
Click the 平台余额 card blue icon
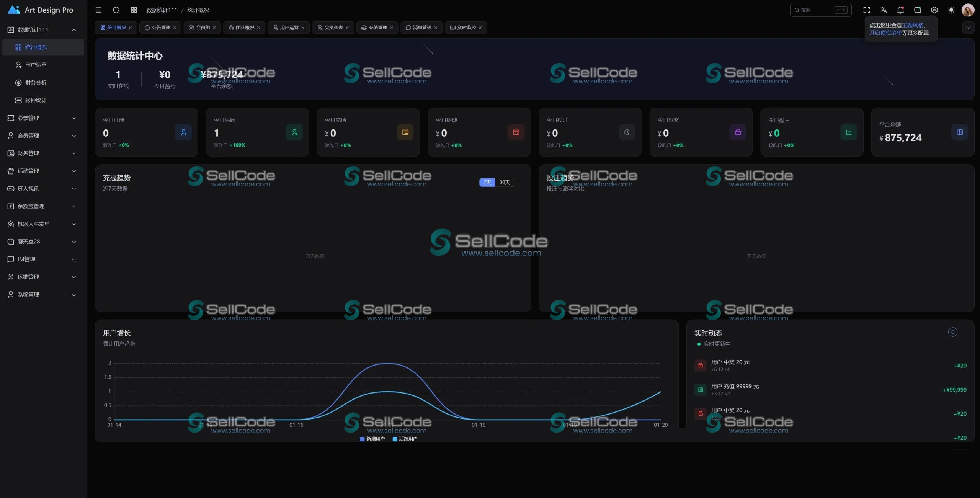[x=960, y=132]
